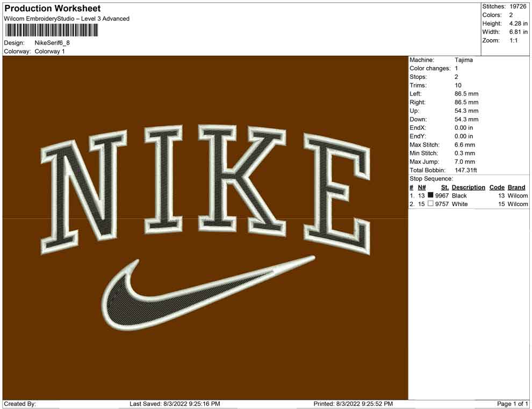Click the white color swatch for thread 9757
The width and height of the screenshot is (532, 409).
pos(430,203)
